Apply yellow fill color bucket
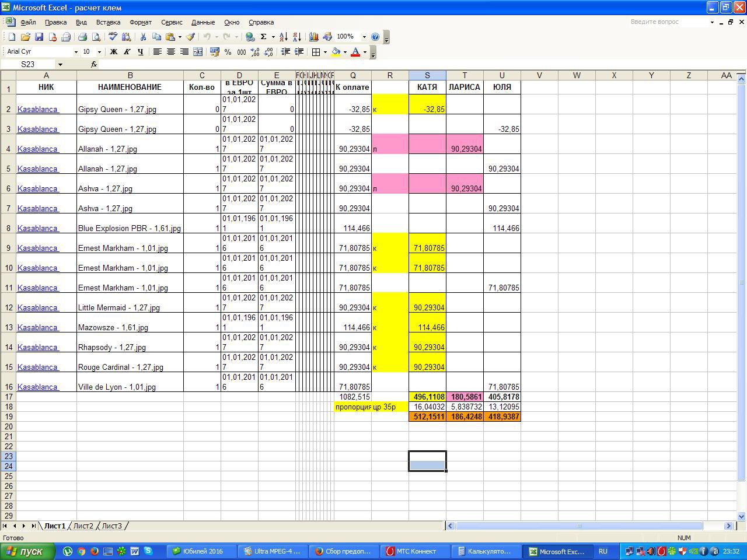747x560 pixels. point(336,52)
